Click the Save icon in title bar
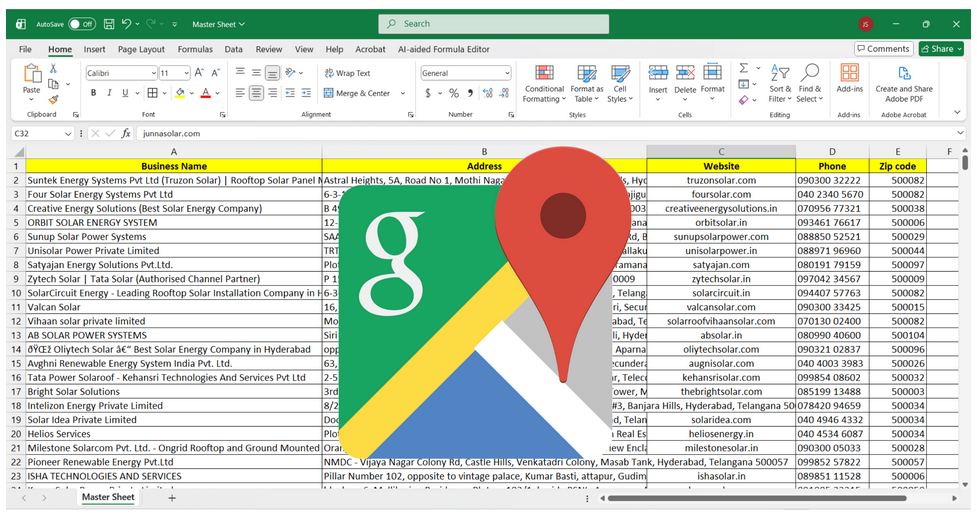The height and width of the screenshot is (520, 977). pos(109,24)
